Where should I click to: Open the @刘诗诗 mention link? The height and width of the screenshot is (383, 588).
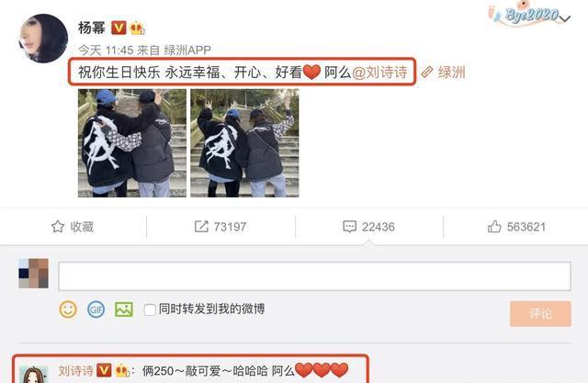pyautogui.click(x=379, y=72)
